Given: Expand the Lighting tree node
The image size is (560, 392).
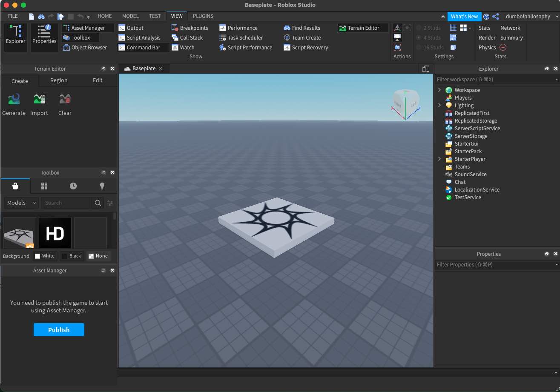Looking at the screenshot, I should pyautogui.click(x=439, y=106).
